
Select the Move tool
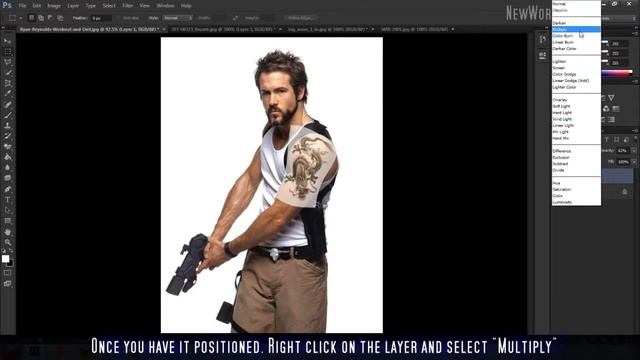coord(7,41)
